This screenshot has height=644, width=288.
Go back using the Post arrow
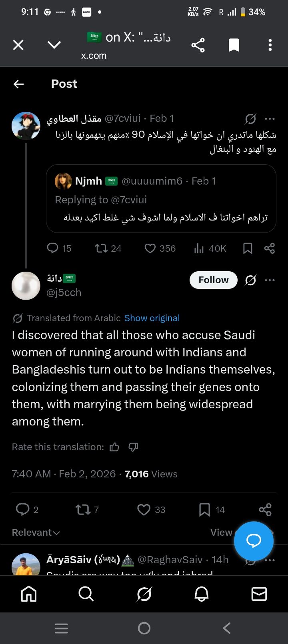click(19, 84)
